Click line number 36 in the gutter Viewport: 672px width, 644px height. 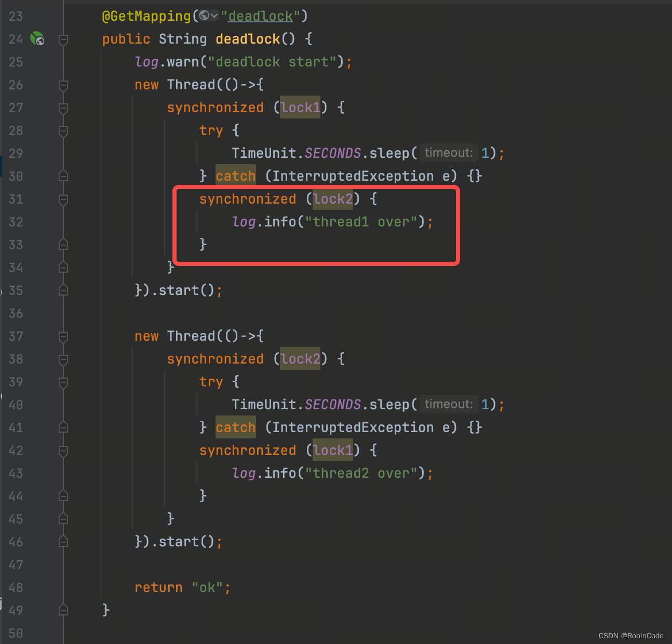16,313
